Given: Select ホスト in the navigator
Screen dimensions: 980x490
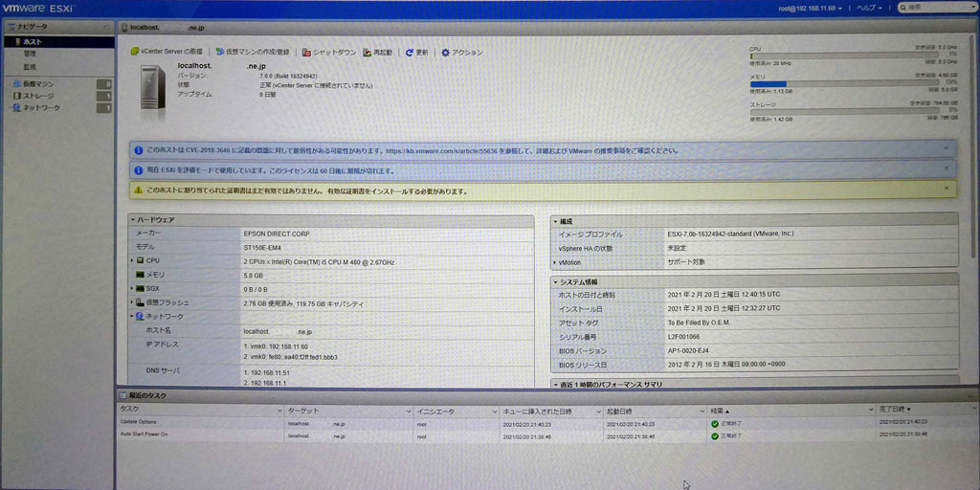Looking at the screenshot, I should tap(59, 42).
